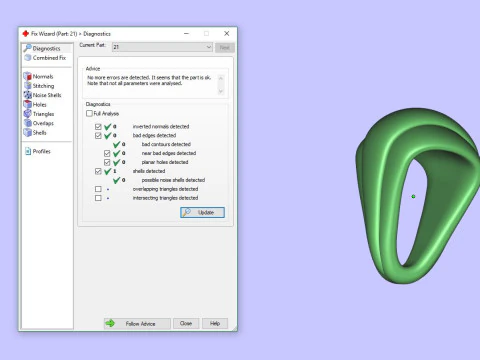Expand the Current Part dropdown
The width and height of the screenshot is (480, 360).
tap(162, 47)
